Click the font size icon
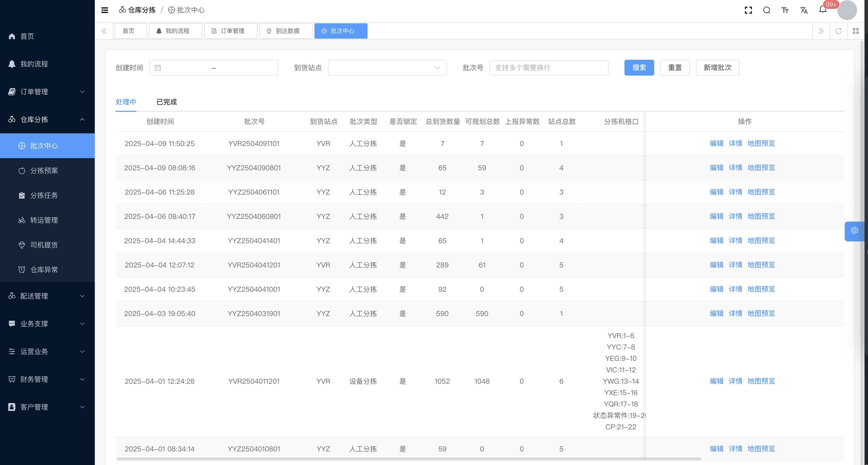868x465 pixels. pyautogui.click(x=785, y=10)
